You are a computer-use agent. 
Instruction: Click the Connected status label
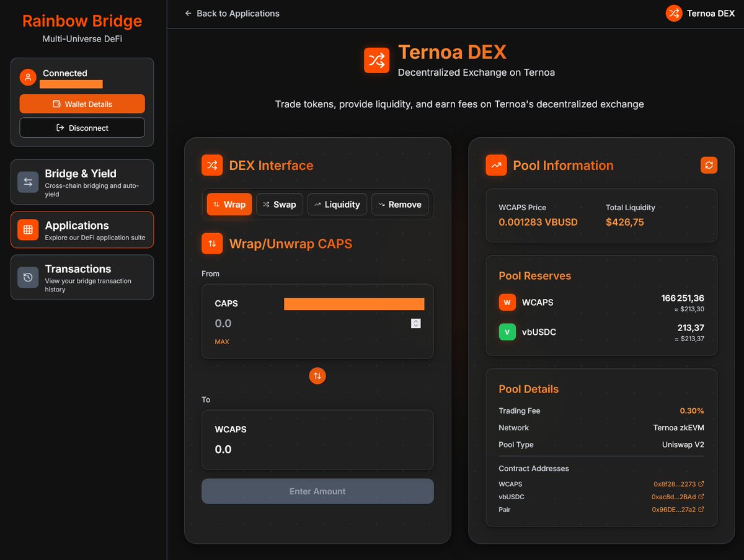(65, 73)
